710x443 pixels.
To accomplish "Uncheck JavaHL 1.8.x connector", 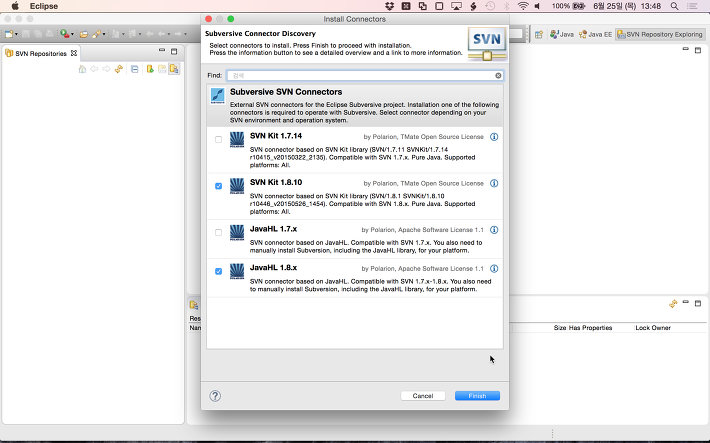I will coord(218,271).
